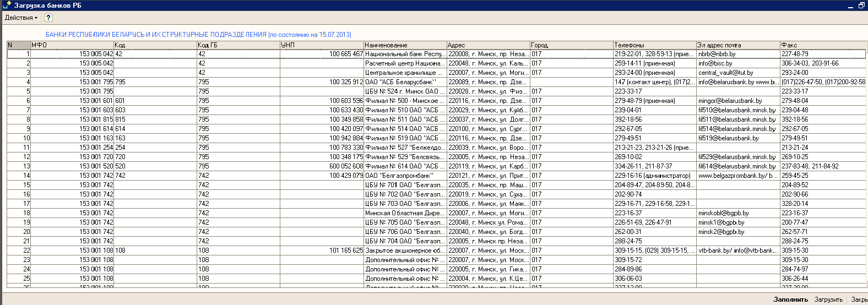868x305 pixels.
Task: Click the Телефоны column header
Action: [x=654, y=45]
